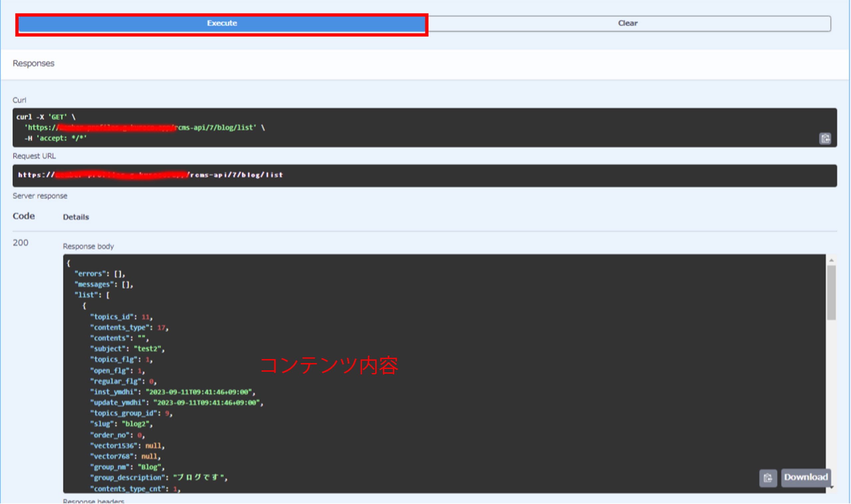Download the response body JSON
This screenshot has width=851, height=504.
pyautogui.click(x=806, y=477)
